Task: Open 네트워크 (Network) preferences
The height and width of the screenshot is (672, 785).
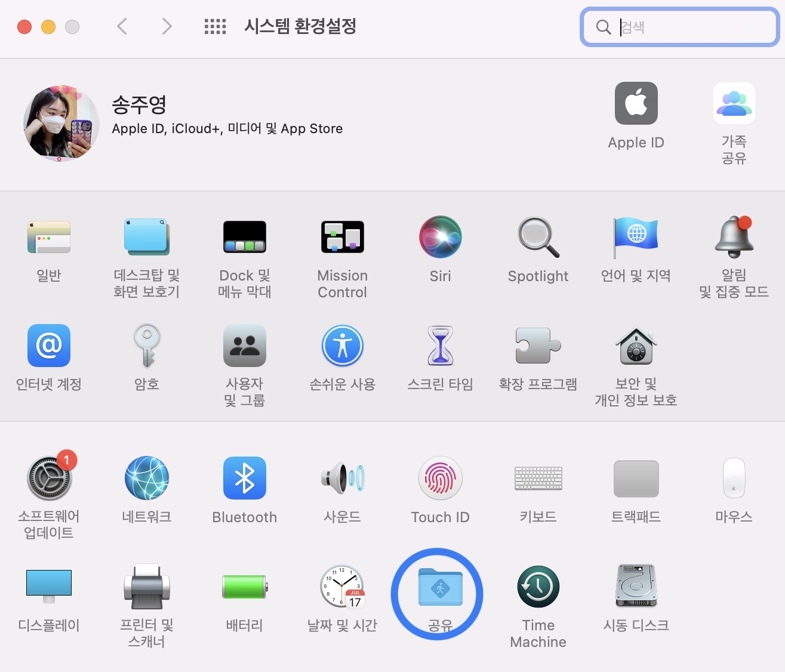Action: click(147, 478)
